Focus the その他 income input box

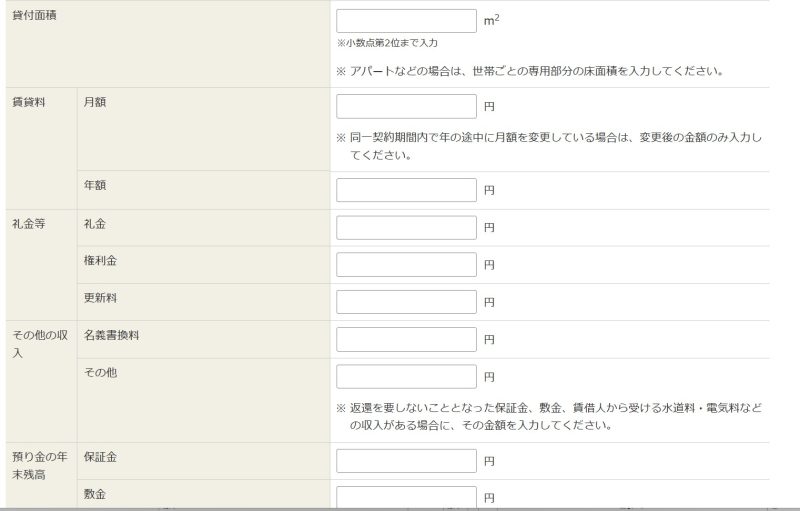pos(406,377)
